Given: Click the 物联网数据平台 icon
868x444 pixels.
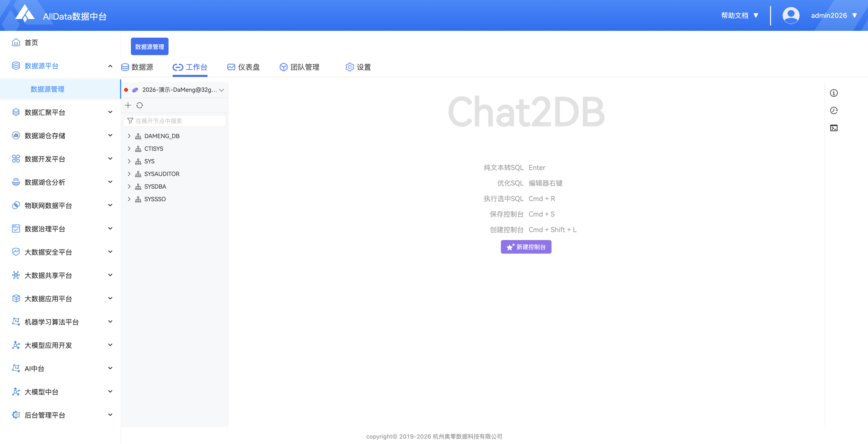Looking at the screenshot, I should (16, 205).
